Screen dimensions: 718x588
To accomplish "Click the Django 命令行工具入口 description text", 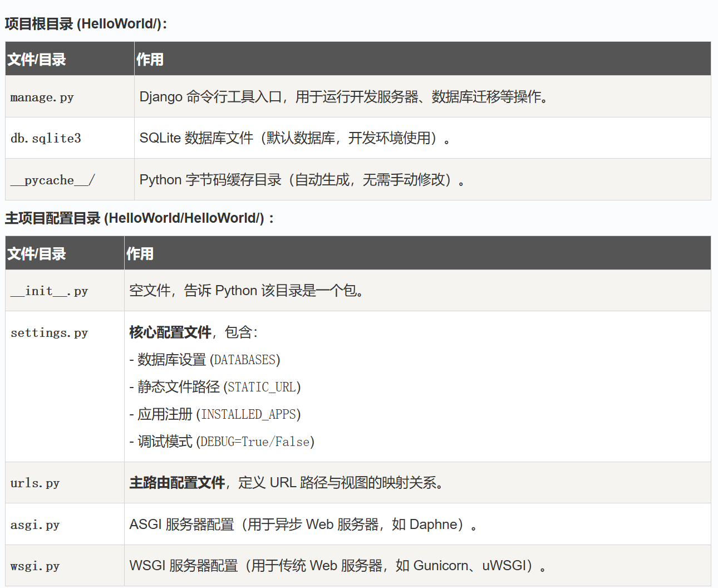I will tap(344, 97).
